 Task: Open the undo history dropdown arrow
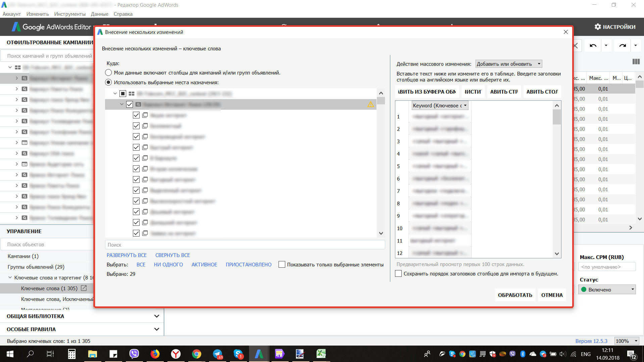[x=606, y=45]
